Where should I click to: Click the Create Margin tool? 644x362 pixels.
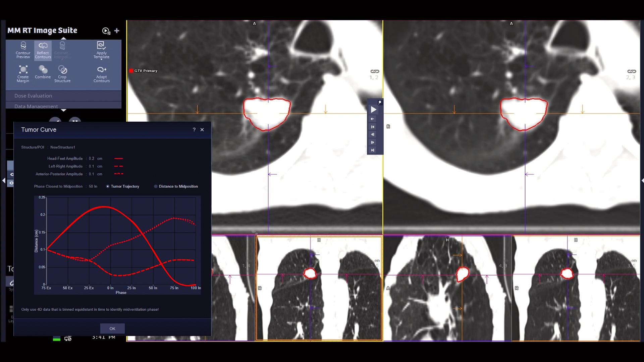point(23,73)
